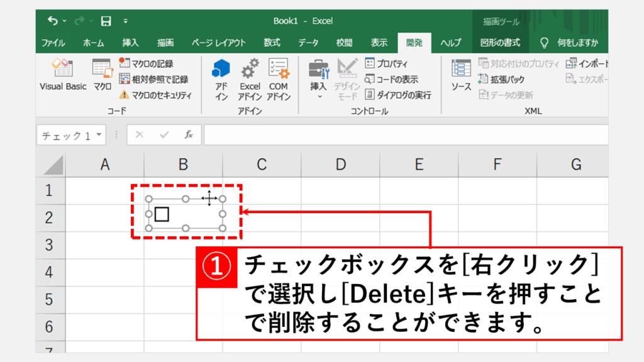Open the 数式 (Formulas) tab
This screenshot has width=644, height=362.
coord(272,43)
